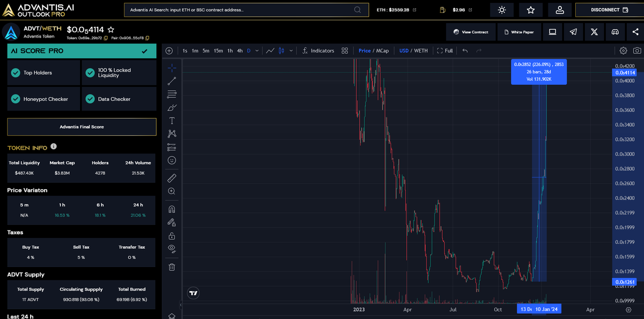
Task: Open the user account icon
Action: click(x=560, y=10)
